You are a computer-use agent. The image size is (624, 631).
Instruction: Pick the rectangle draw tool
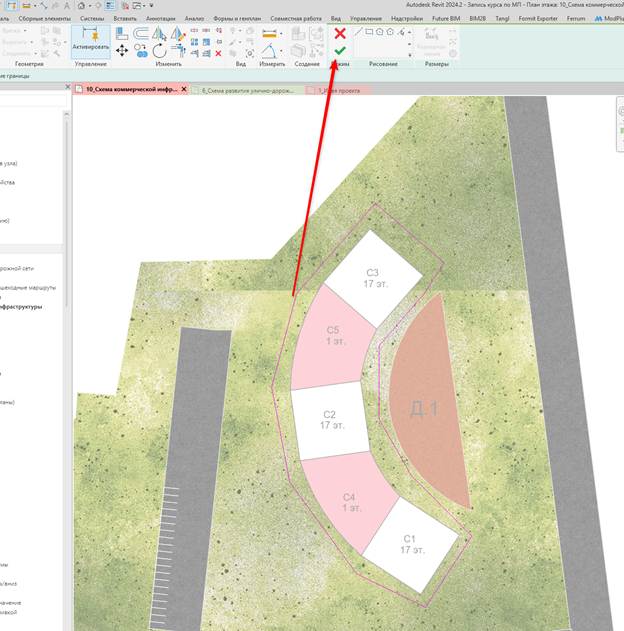(x=369, y=32)
